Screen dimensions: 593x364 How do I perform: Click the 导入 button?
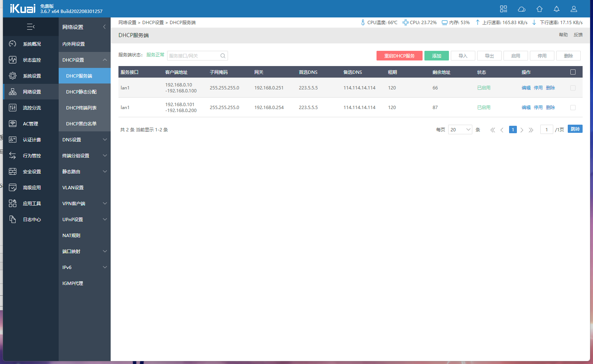(x=463, y=56)
